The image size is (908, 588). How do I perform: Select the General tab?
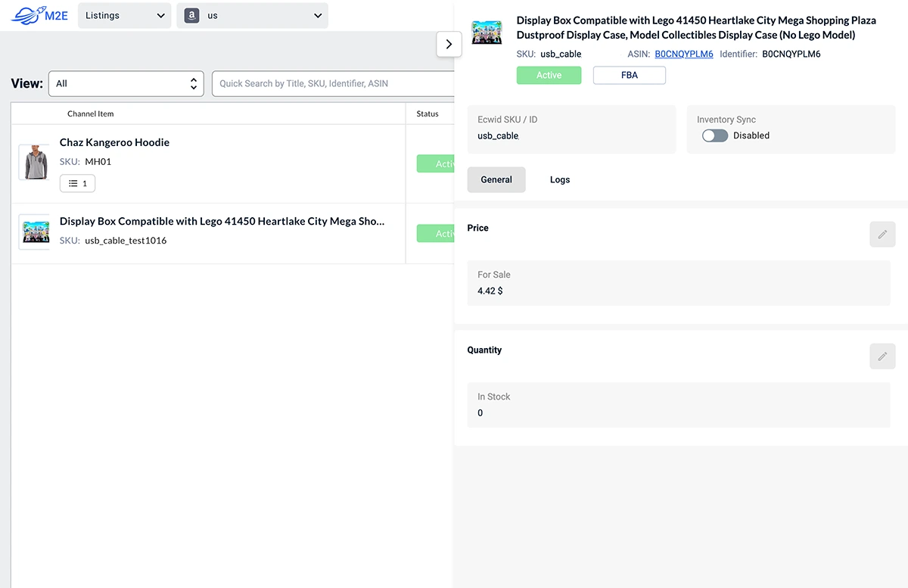point(496,179)
